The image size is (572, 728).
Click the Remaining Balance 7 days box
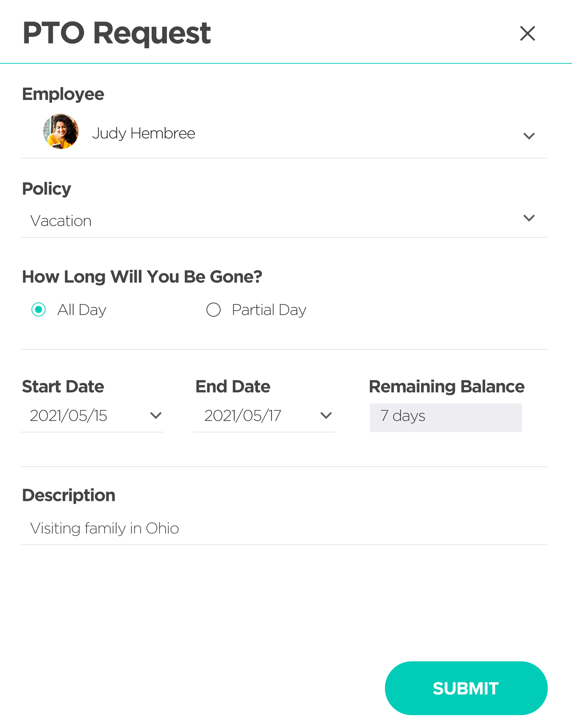point(446,418)
